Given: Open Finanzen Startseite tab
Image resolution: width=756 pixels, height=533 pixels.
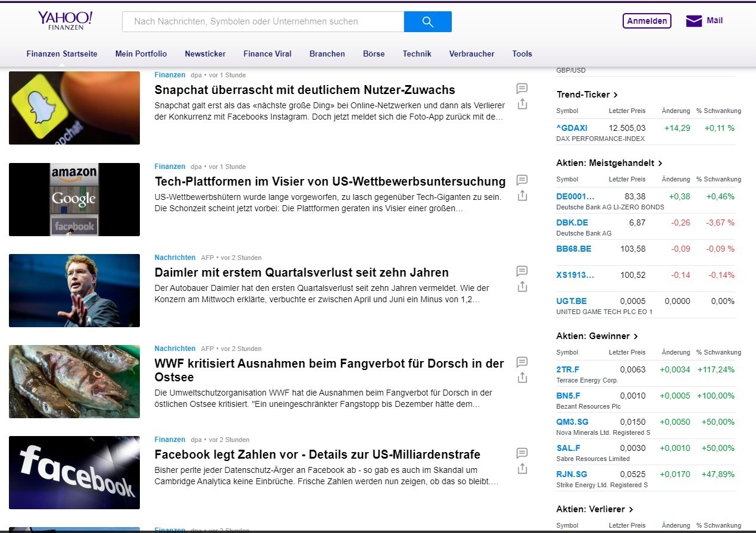Looking at the screenshot, I should (62, 54).
